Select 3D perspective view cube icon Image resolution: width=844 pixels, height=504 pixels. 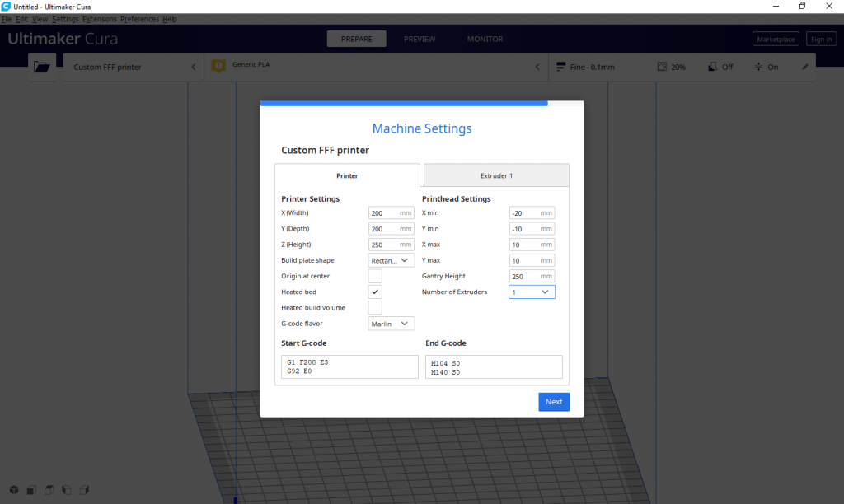tap(14, 489)
